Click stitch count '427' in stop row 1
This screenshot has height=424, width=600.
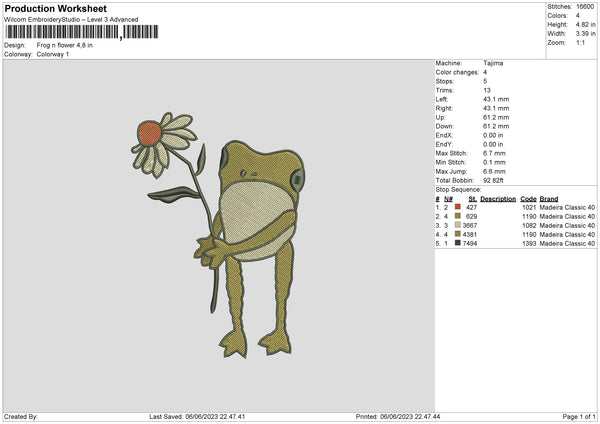[x=471, y=207]
